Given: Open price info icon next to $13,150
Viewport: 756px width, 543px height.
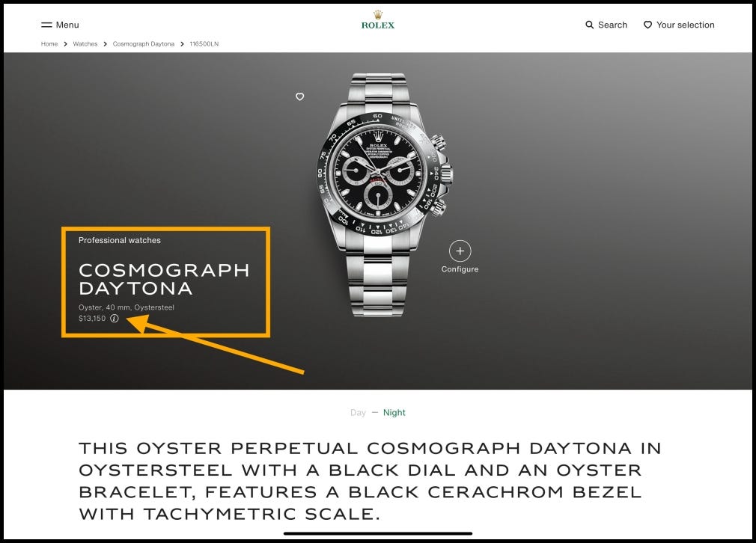Looking at the screenshot, I should [x=115, y=318].
